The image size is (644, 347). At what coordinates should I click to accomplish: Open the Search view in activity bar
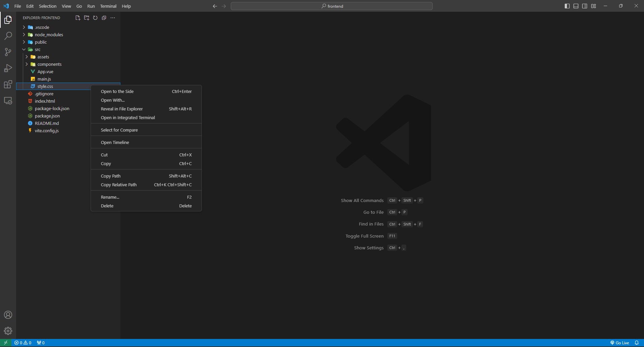(x=8, y=36)
